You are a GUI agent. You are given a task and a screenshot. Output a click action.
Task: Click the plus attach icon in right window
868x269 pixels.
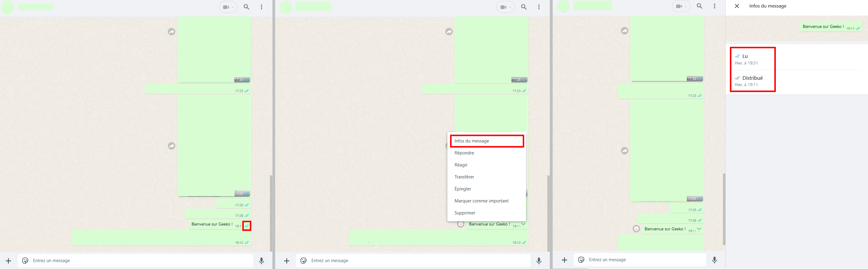point(564,260)
